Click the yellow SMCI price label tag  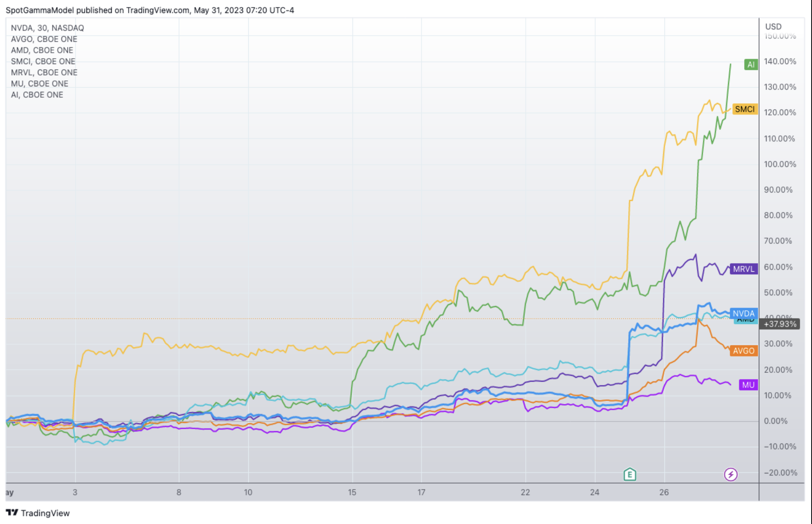[x=745, y=109]
